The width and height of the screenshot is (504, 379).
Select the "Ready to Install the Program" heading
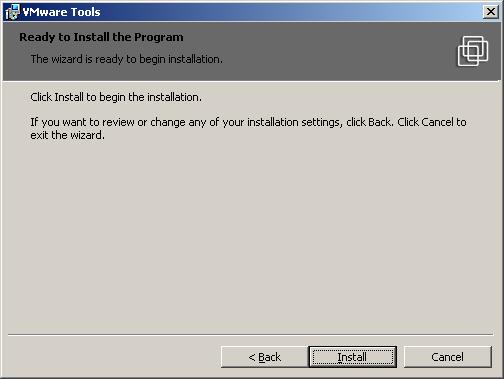(101, 37)
